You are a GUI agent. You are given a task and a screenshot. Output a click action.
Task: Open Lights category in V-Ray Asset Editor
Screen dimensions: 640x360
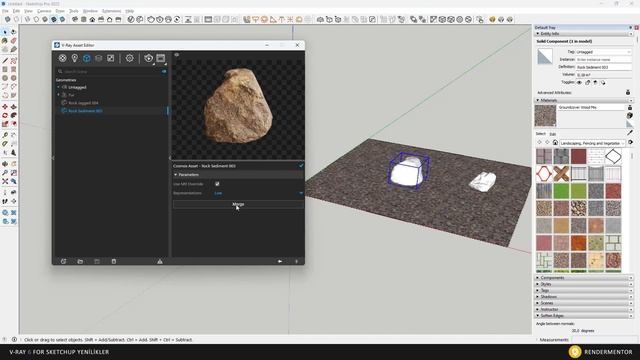click(75, 58)
